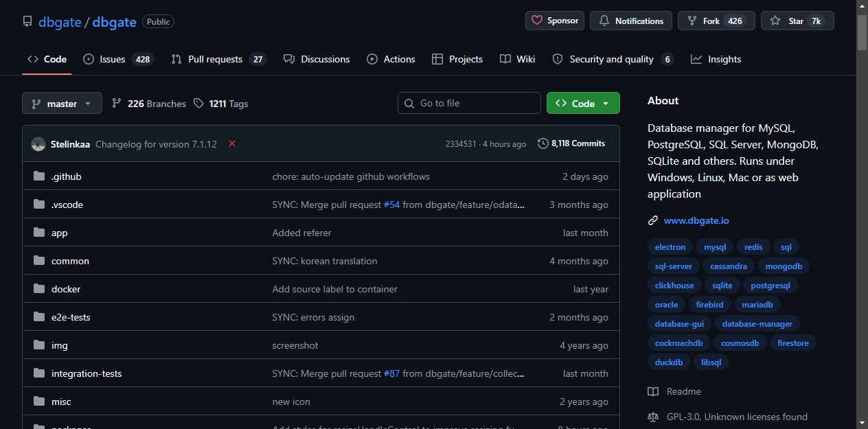868x429 pixels.
Task: Go to the Actions tab
Action: coord(391,59)
